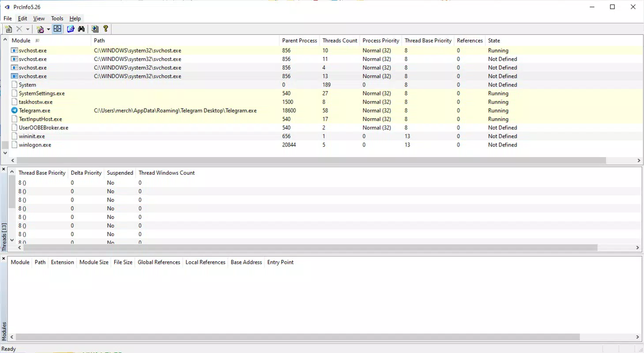
Task: Click the State column header
Action: [x=494, y=41]
